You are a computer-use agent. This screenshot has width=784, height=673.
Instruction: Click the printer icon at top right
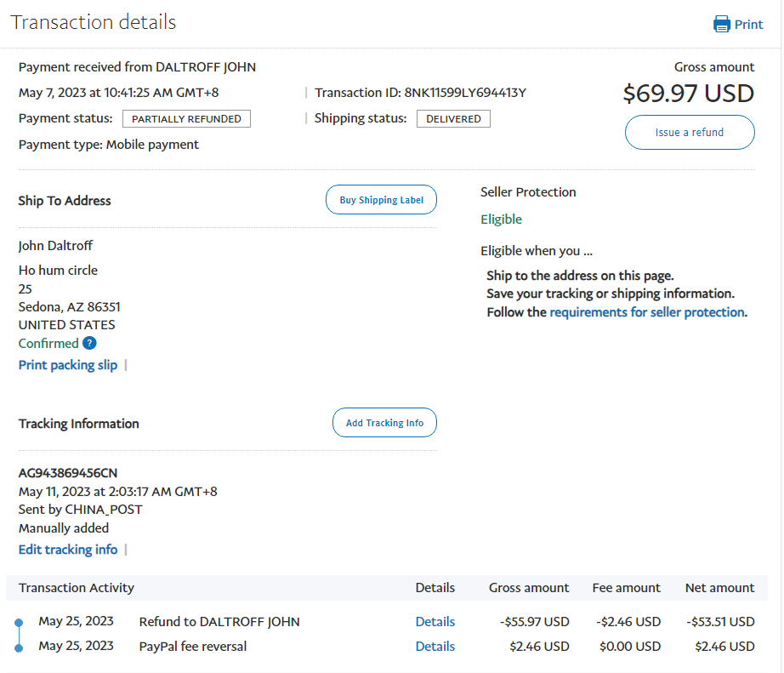coord(722,24)
